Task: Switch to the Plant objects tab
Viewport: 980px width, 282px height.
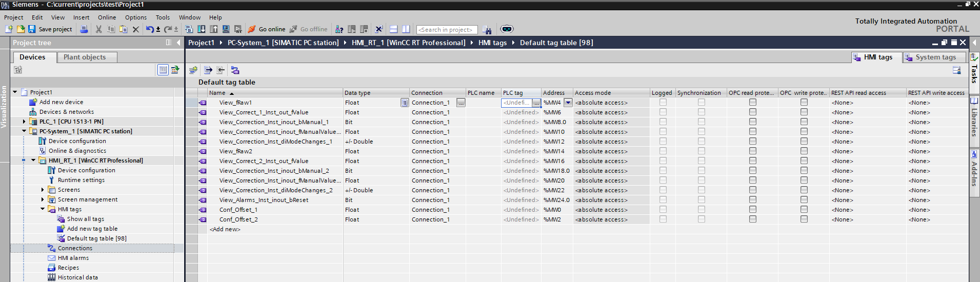Action: click(87, 57)
